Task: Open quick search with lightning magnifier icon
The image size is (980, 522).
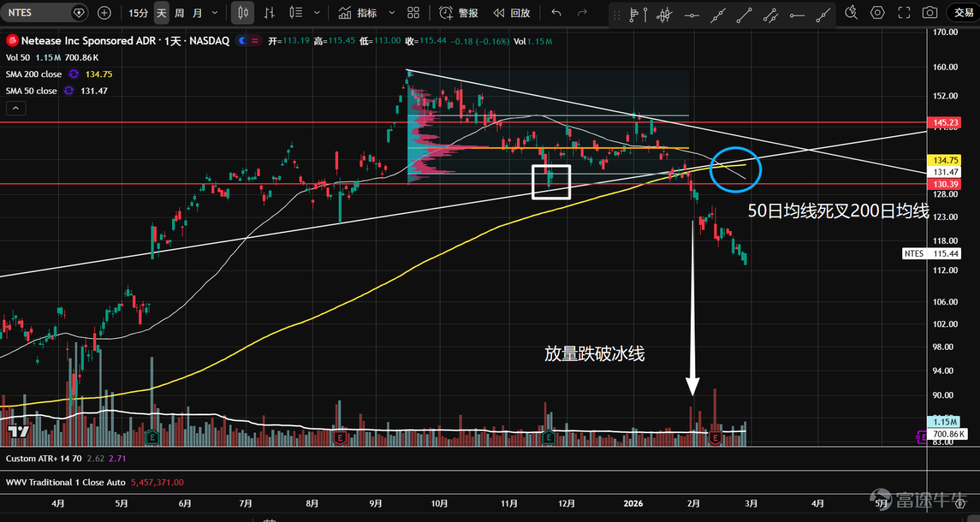Action: (851, 12)
